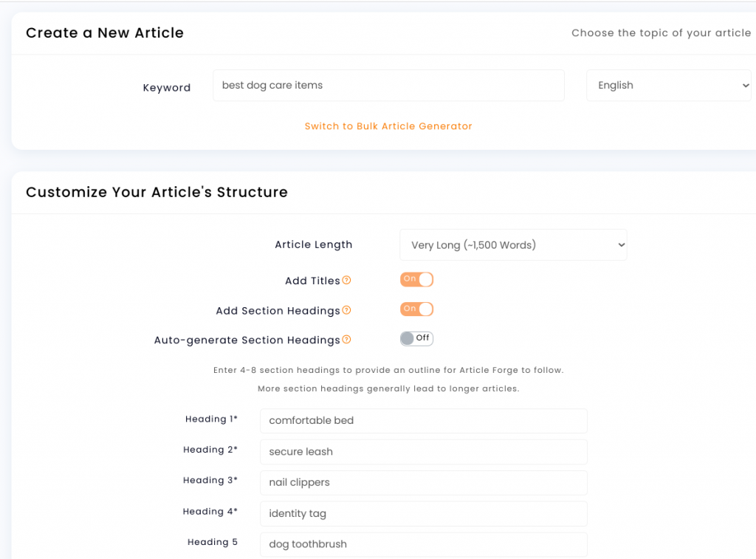Click the Keyword field with best dog care items

pos(388,86)
